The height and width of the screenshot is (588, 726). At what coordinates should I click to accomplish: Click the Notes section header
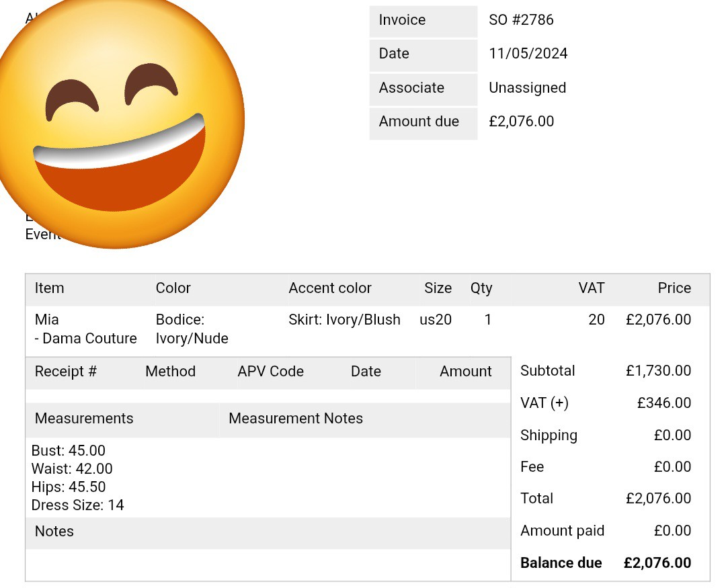54,532
